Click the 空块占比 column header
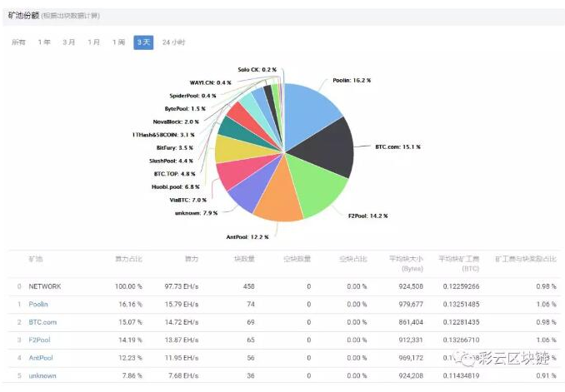Viewport: 565px width, 392px height. point(353,259)
